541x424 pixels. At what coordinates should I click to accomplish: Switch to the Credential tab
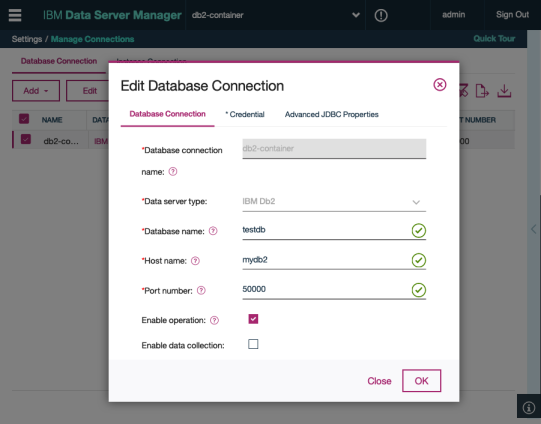coord(245,114)
